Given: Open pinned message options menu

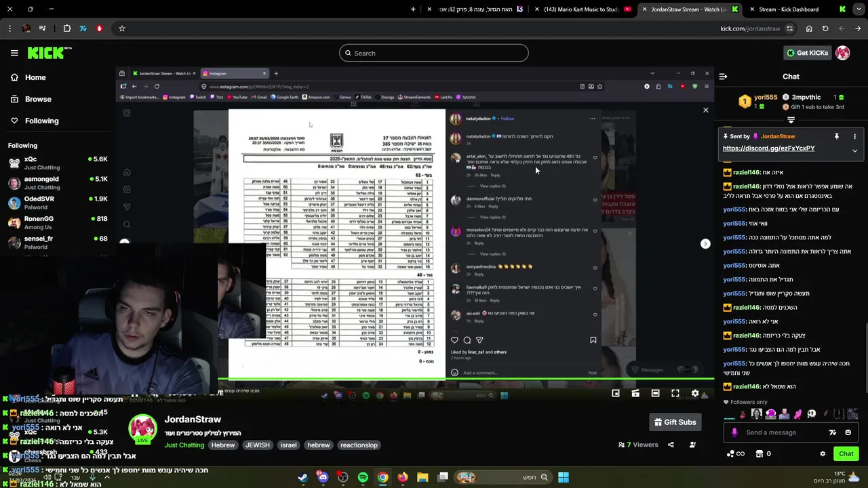Looking at the screenshot, I should coord(855,136).
